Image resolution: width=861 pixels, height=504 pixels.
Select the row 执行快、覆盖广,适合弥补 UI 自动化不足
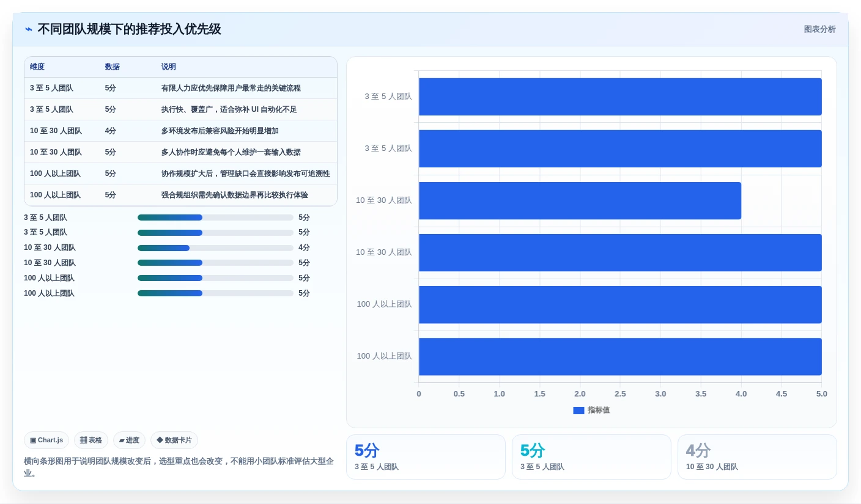(x=180, y=109)
